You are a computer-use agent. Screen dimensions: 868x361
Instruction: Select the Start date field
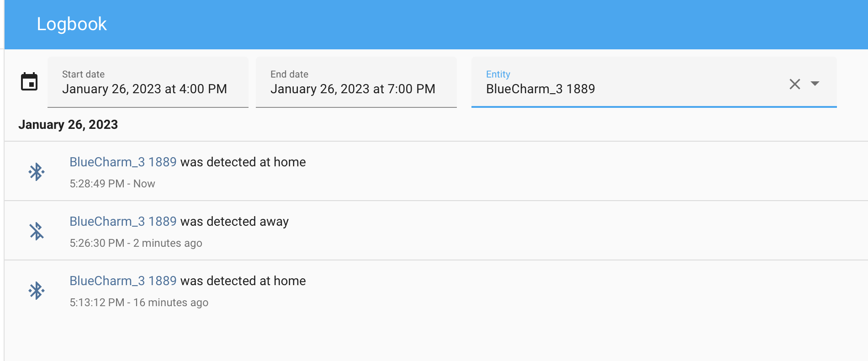[x=144, y=89]
